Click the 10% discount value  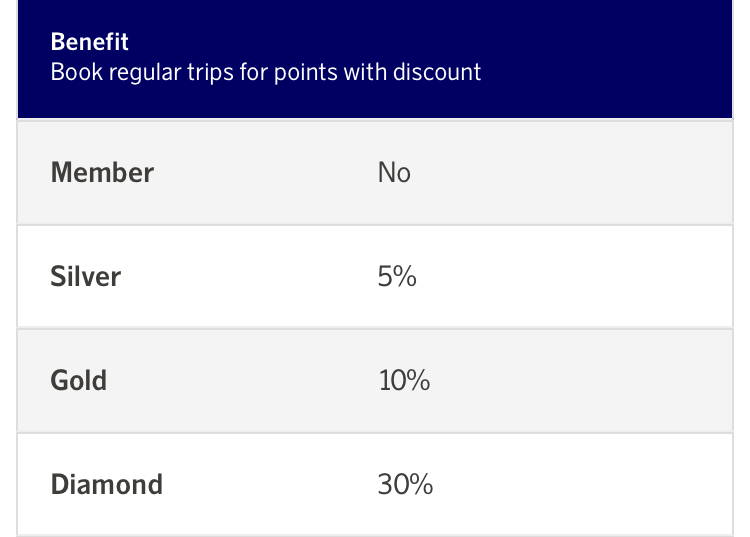point(404,380)
